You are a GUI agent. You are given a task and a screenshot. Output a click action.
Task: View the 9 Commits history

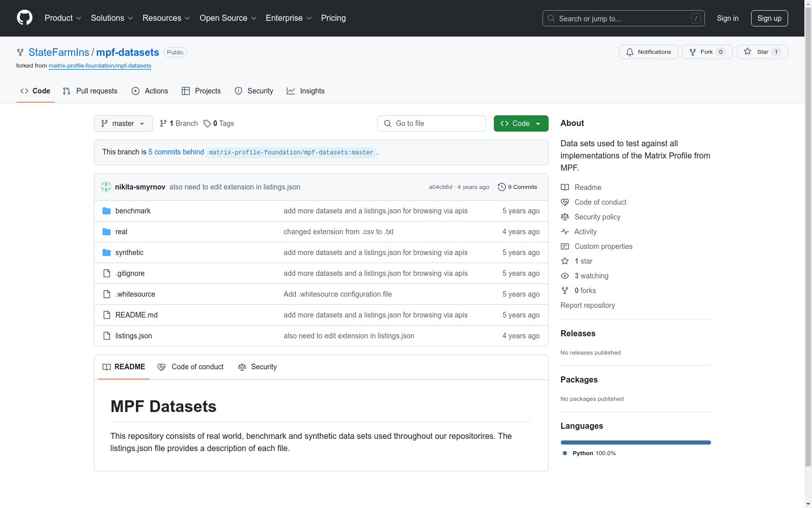518,187
